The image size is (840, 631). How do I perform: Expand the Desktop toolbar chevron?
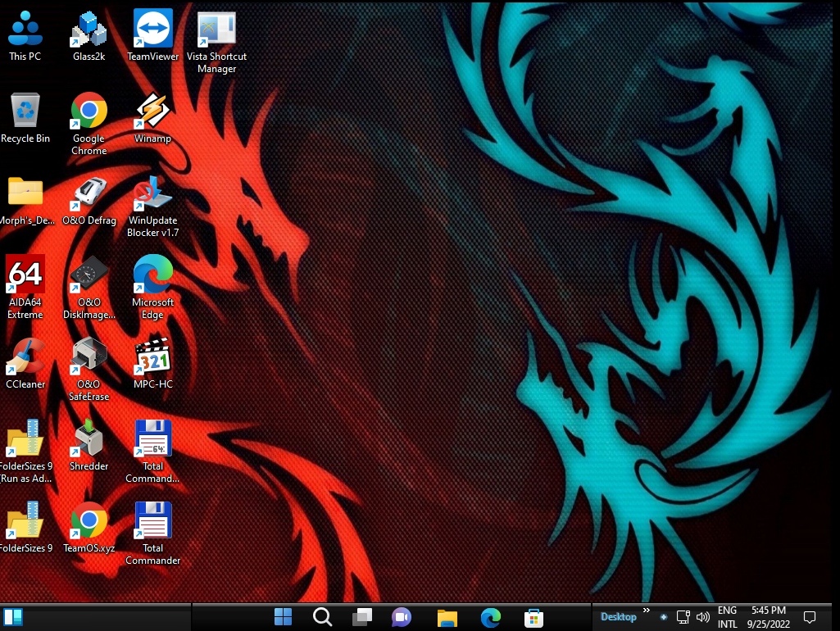(x=646, y=611)
